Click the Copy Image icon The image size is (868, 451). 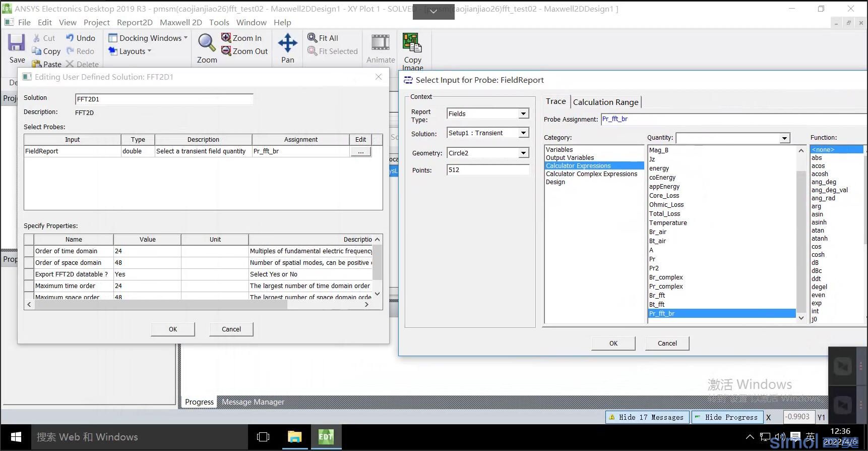[412, 43]
